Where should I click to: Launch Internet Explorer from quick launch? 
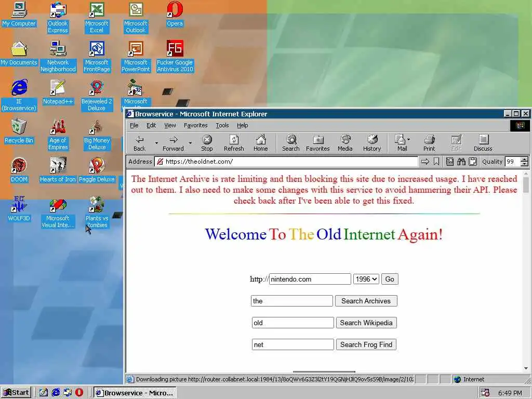pos(56,393)
